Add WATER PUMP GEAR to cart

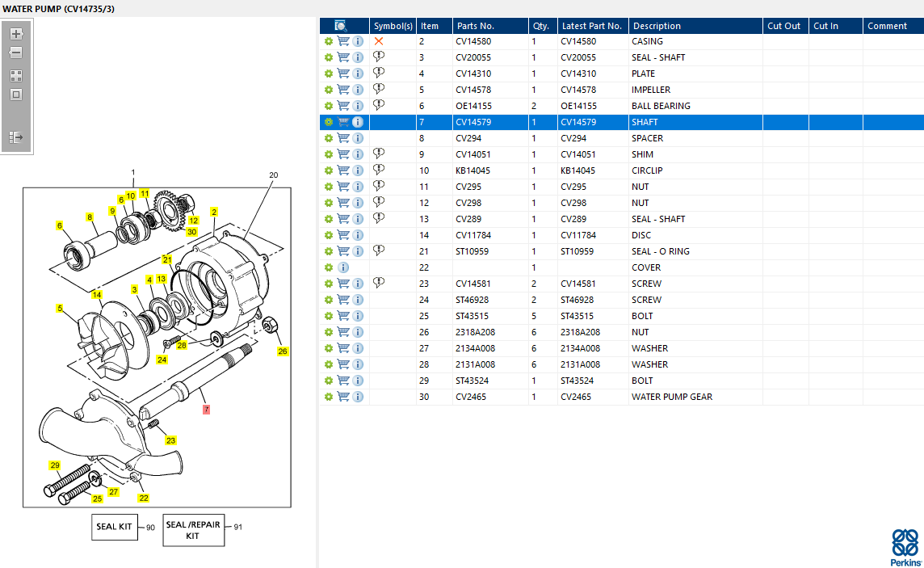tap(343, 397)
